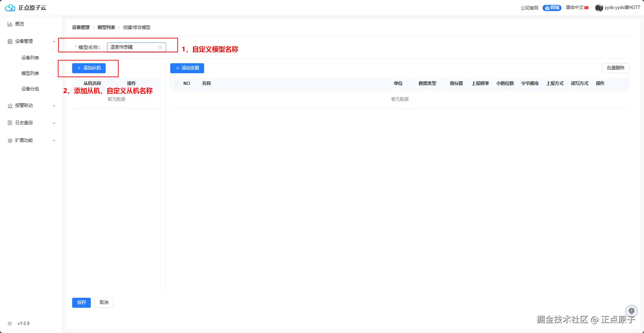Image resolution: width=644 pixels, height=333 pixels.
Task: Click the 扩展功能 cube icon
Action: 10,141
